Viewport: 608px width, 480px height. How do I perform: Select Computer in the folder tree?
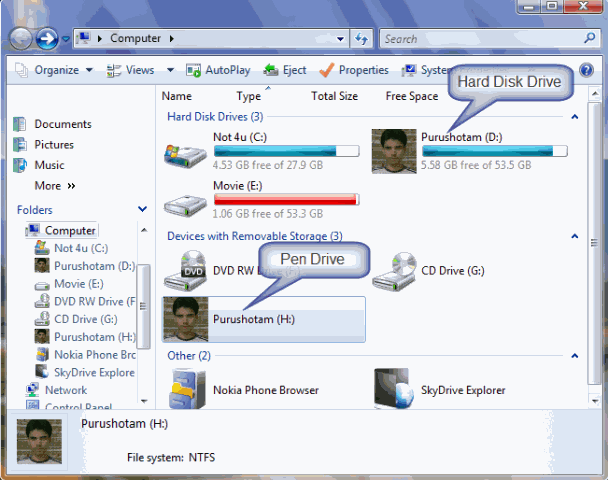pyautogui.click(x=70, y=231)
